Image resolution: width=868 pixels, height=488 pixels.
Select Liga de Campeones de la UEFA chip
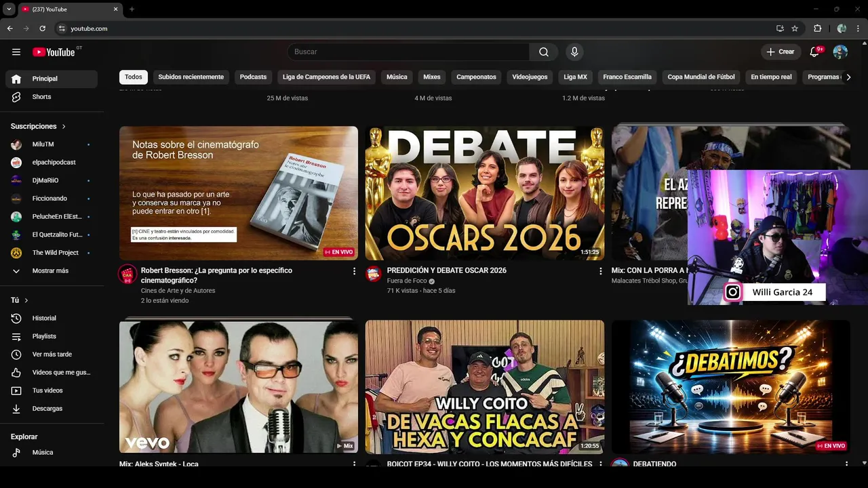326,77
